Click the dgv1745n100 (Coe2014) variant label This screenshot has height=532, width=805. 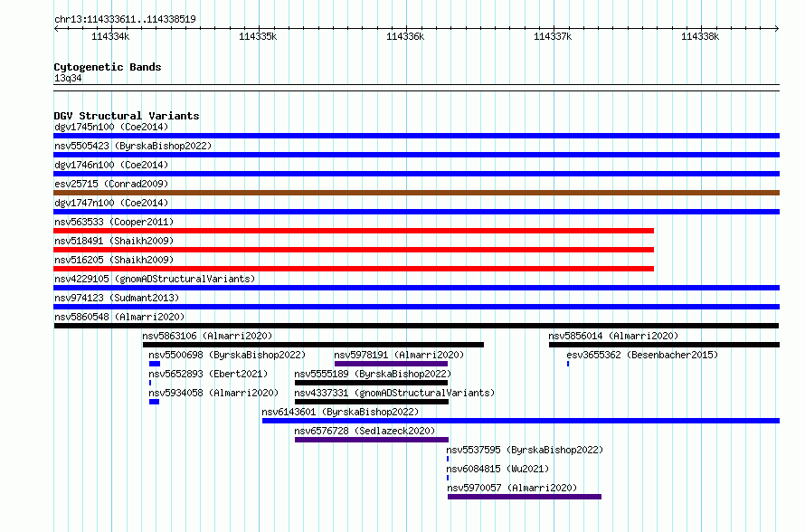pos(111,127)
